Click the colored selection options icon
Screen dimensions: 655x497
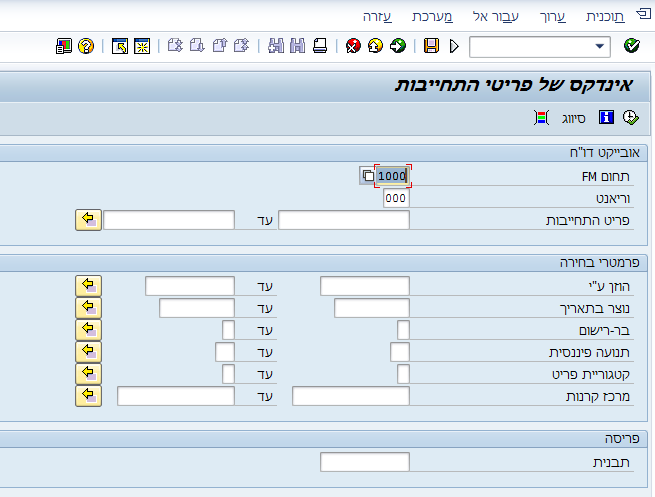coord(541,117)
